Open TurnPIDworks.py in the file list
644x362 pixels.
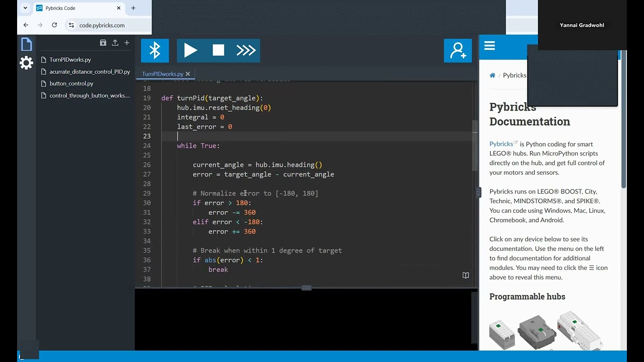point(70,60)
